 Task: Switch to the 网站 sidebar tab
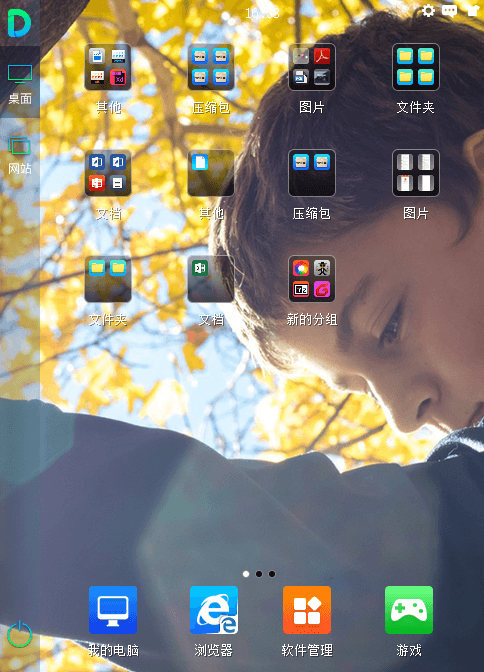click(20, 156)
